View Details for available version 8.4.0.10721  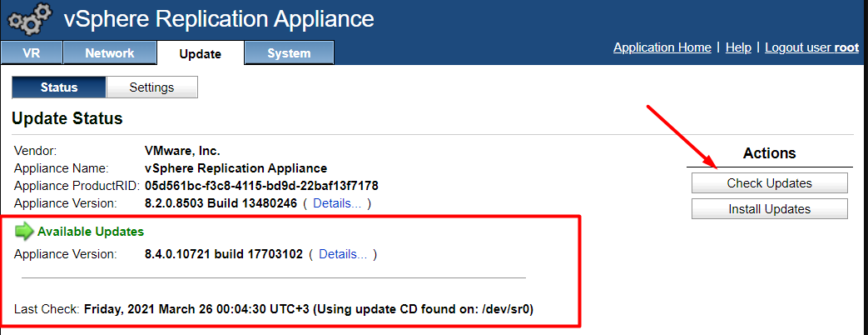[342, 254]
